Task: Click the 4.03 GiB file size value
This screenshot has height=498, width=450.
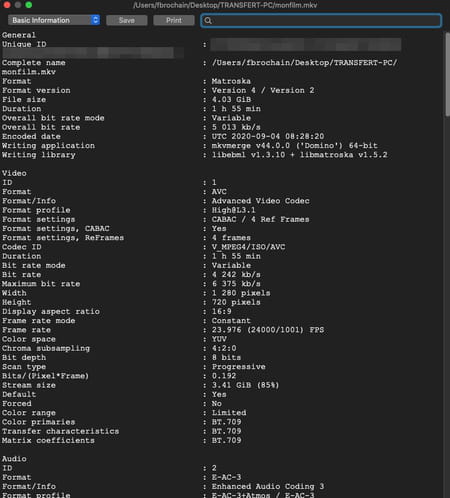Action: tap(231, 99)
